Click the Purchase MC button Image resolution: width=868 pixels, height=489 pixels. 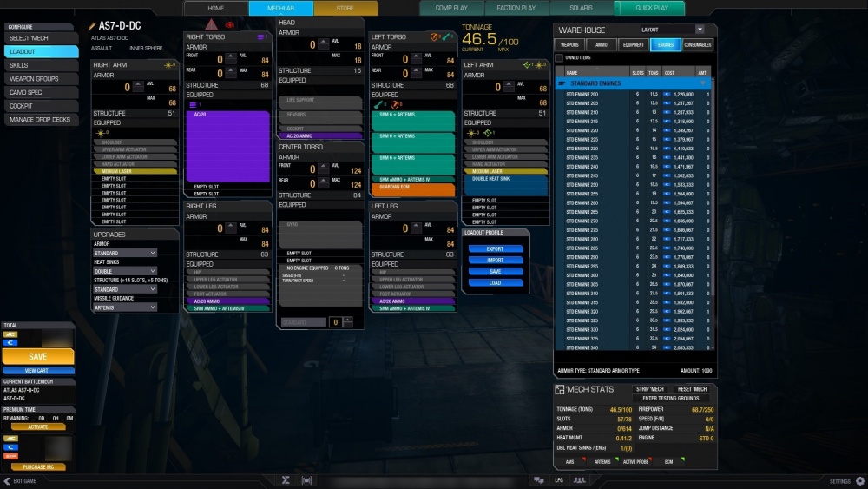point(38,466)
